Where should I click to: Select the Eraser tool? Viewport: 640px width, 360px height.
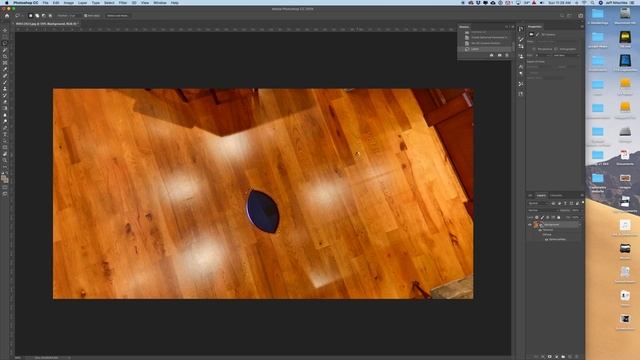pos(5,102)
